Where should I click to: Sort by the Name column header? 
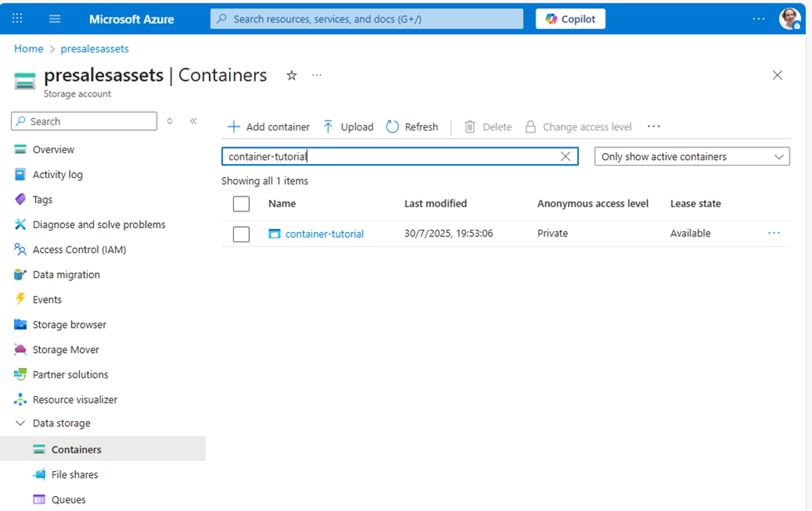coord(281,203)
